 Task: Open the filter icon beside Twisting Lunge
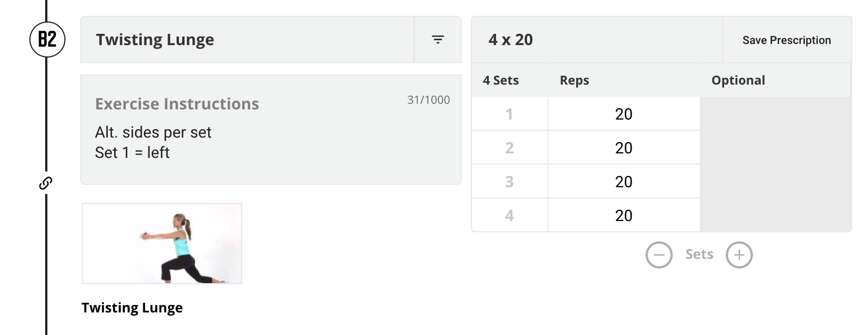tap(438, 39)
